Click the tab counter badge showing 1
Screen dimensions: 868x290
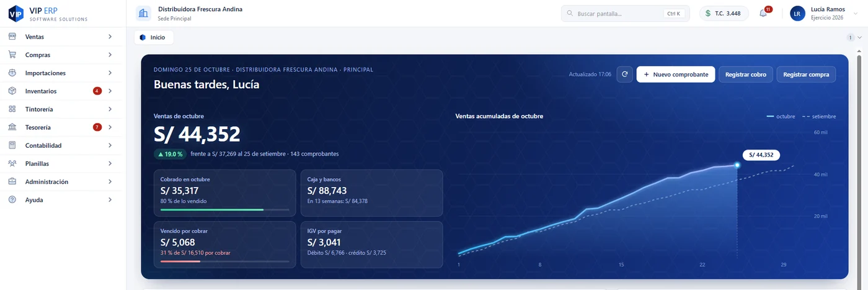851,37
